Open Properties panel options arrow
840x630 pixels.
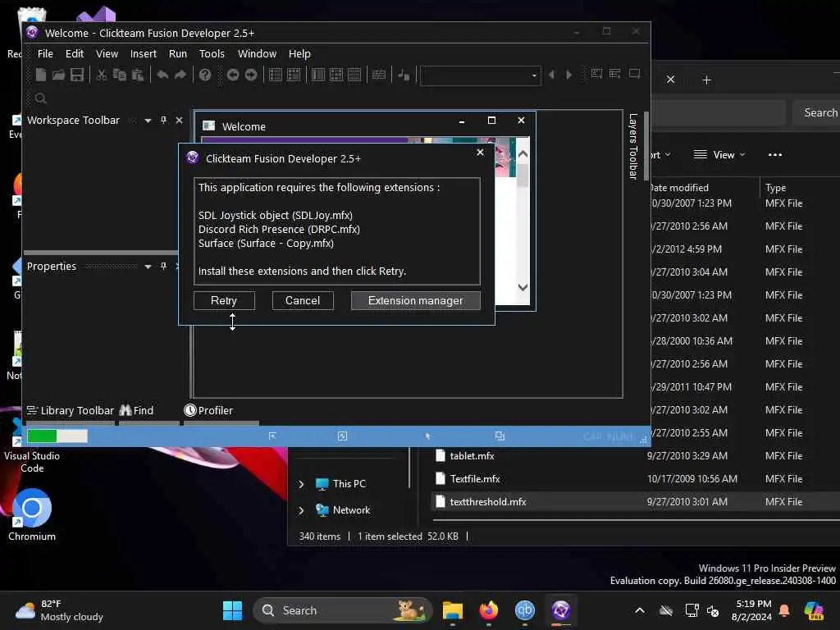[148, 267]
